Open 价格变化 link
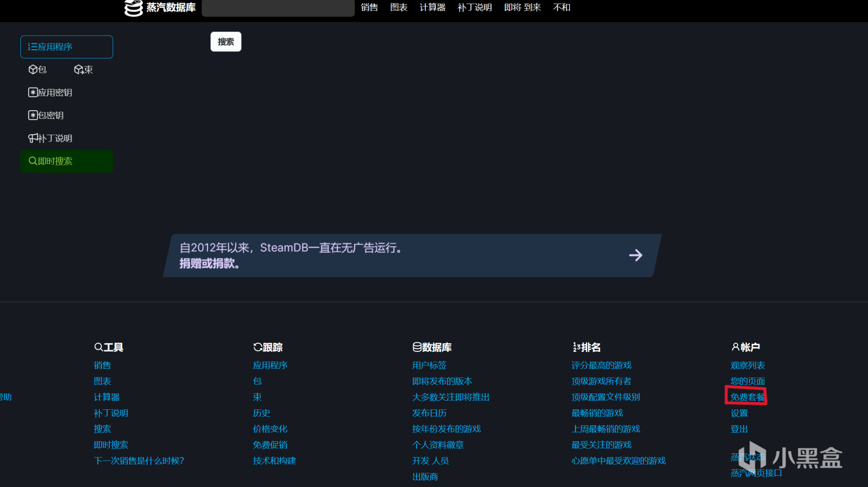868x487 pixels. pos(270,429)
